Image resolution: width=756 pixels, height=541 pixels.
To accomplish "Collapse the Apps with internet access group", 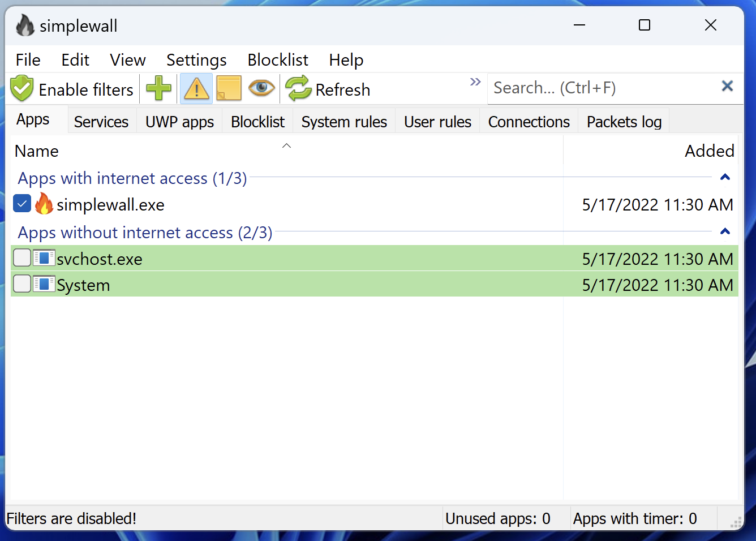I will click(x=725, y=177).
